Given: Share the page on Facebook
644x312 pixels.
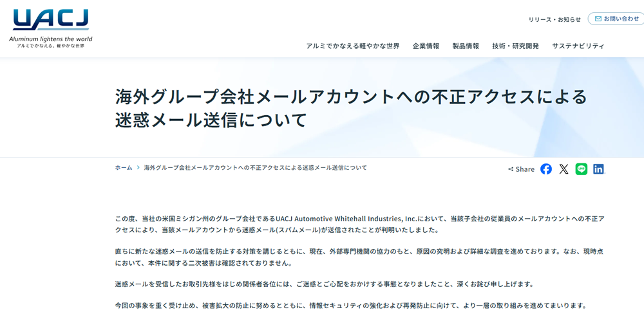Looking at the screenshot, I should pos(546,169).
